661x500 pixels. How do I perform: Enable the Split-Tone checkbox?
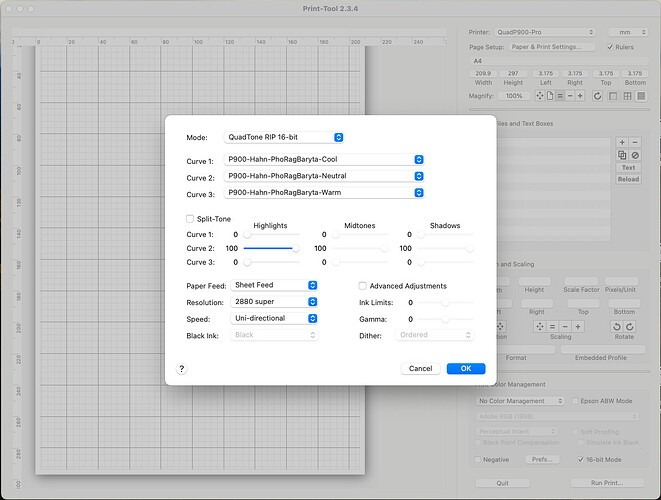[190, 218]
